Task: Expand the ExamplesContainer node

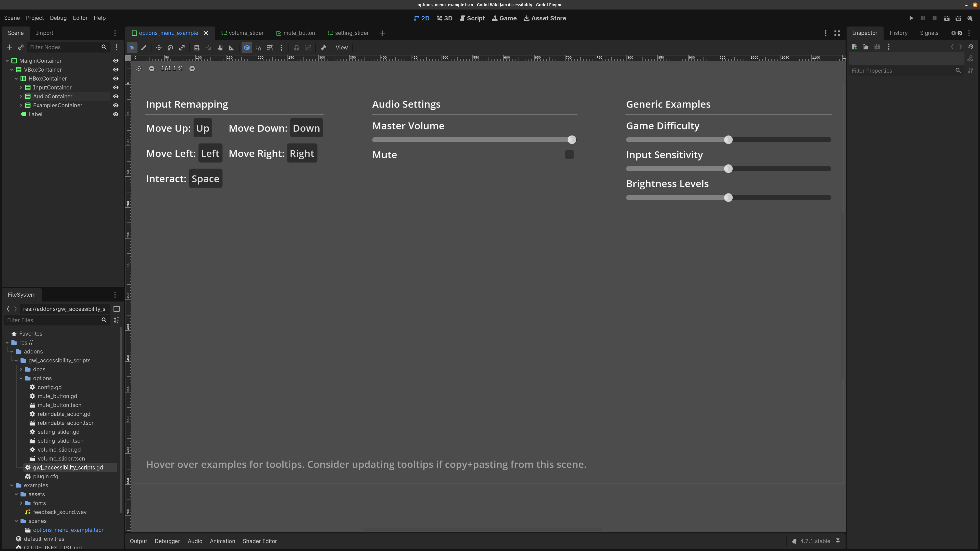Action: 21,105
